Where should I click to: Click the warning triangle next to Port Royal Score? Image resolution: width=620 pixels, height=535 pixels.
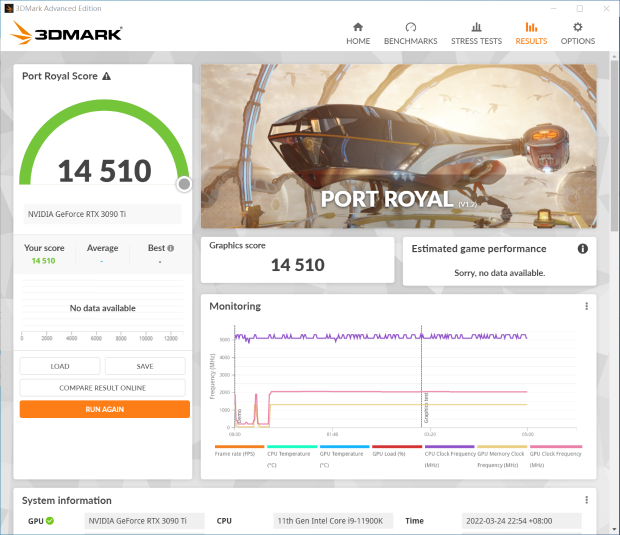point(106,76)
